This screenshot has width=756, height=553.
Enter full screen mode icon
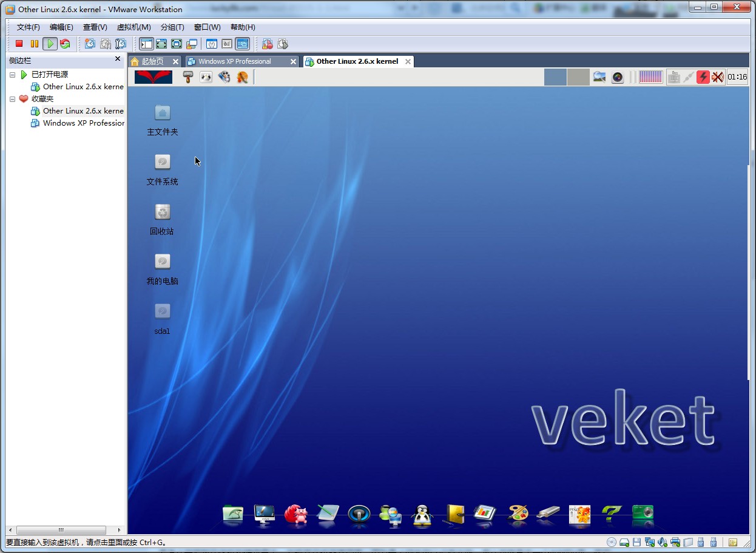(x=177, y=44)
